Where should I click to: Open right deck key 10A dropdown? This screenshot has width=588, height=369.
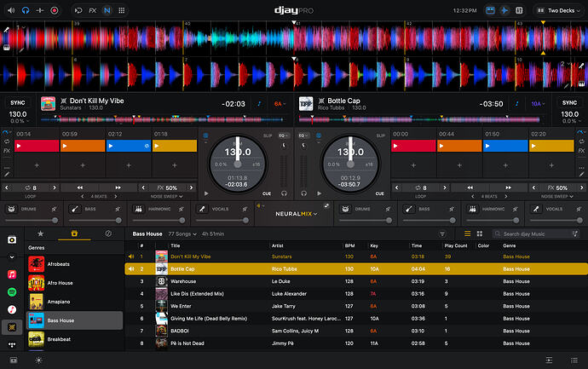click(x=538, y=104)
